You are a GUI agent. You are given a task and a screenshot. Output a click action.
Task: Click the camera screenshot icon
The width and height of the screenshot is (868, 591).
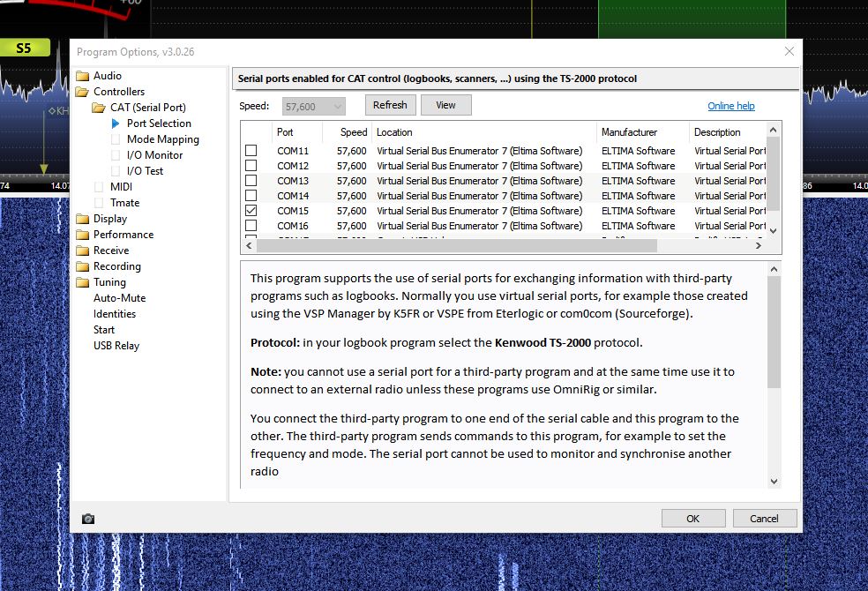coord(88,519)
